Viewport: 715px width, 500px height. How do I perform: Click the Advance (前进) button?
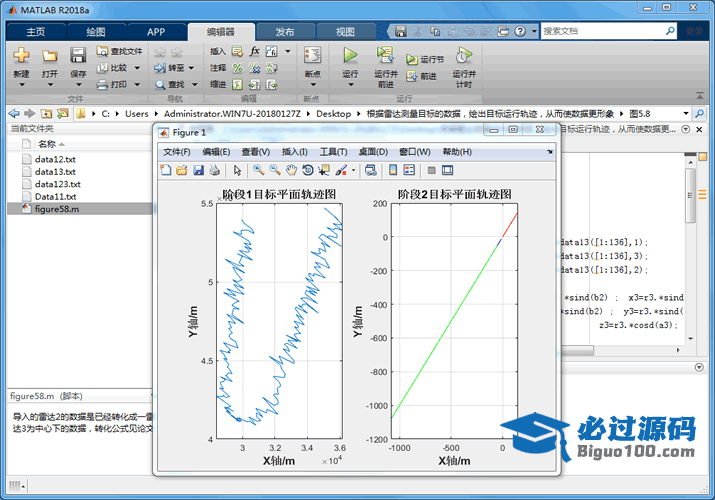coord(422,76)
